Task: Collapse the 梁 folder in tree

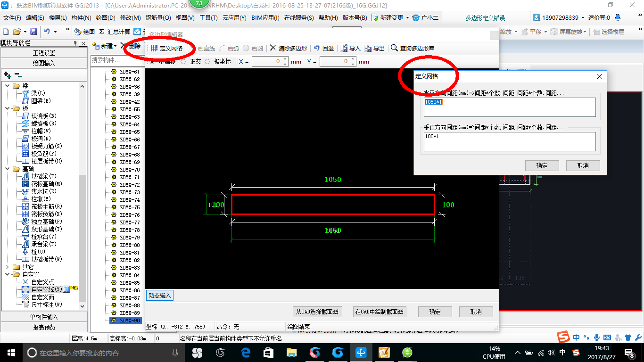Action: 8,86
